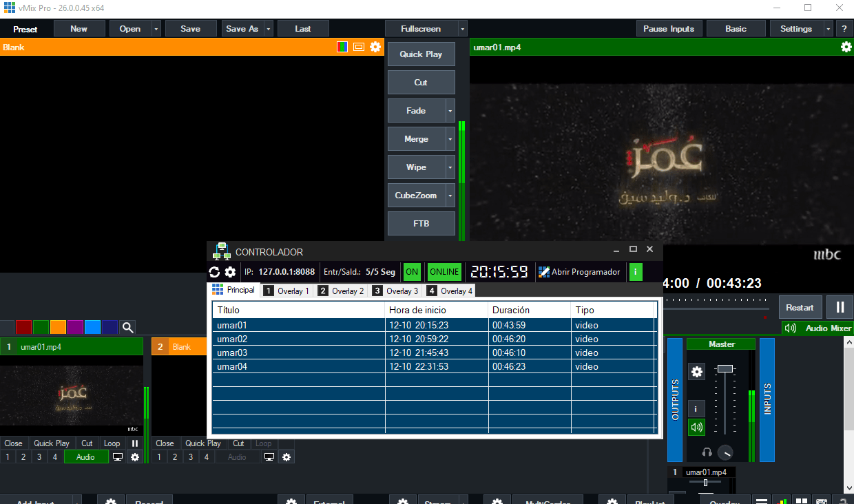
Task: Click the monitor icon on umar01.mp4 input
Action: pos(118,456)
